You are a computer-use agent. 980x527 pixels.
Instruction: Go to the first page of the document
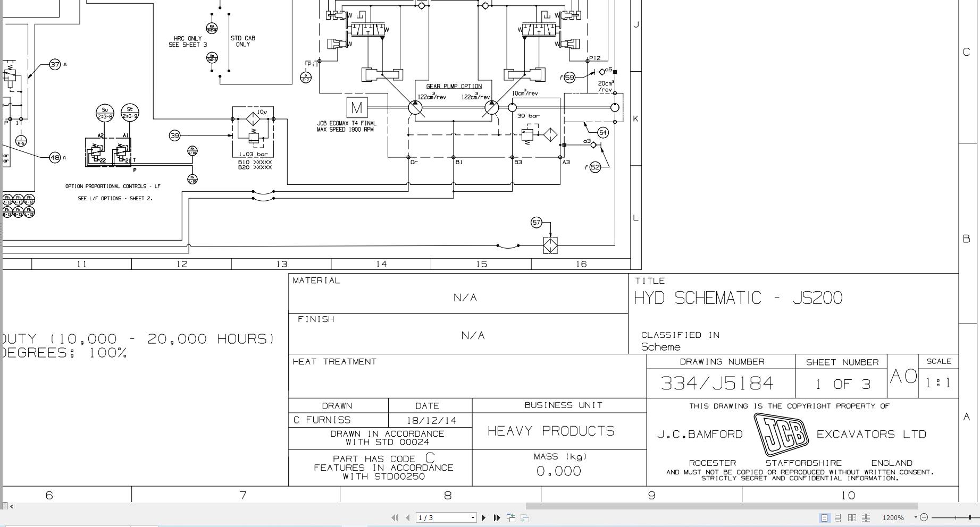[395, 517]
